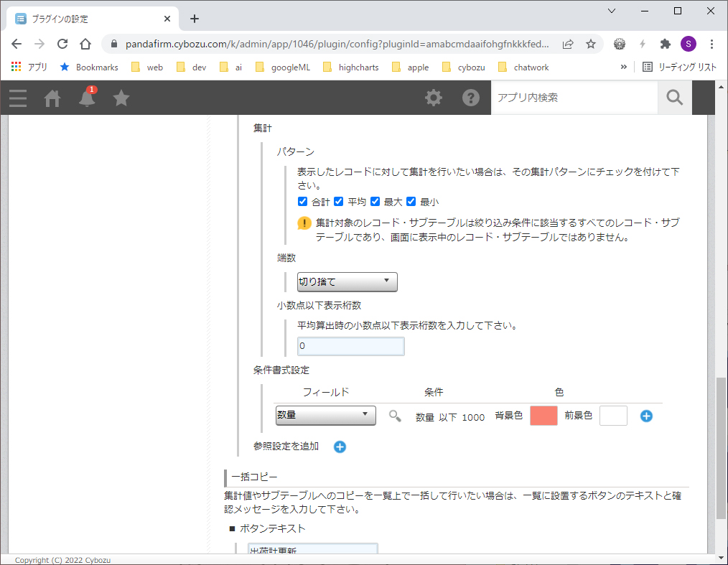Uncheck the 合計 checkbox
This screenshot has width=728, height=565.
(303, 202)
